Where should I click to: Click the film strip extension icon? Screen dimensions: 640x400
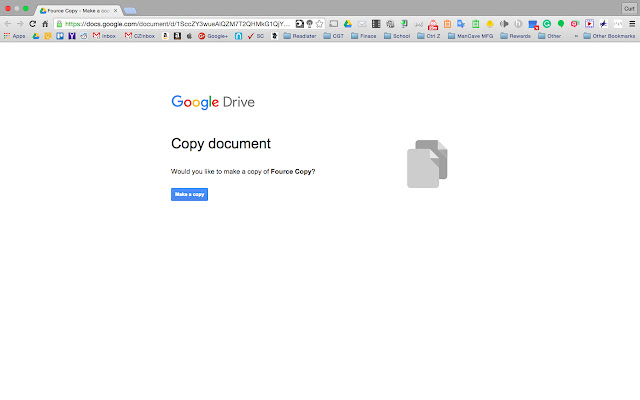pos(376,24)
